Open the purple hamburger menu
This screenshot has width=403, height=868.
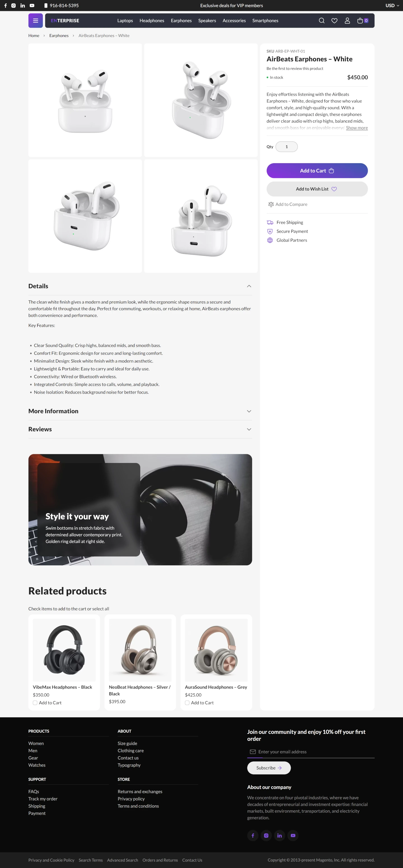pyautogui.click(x=35, y=20)
